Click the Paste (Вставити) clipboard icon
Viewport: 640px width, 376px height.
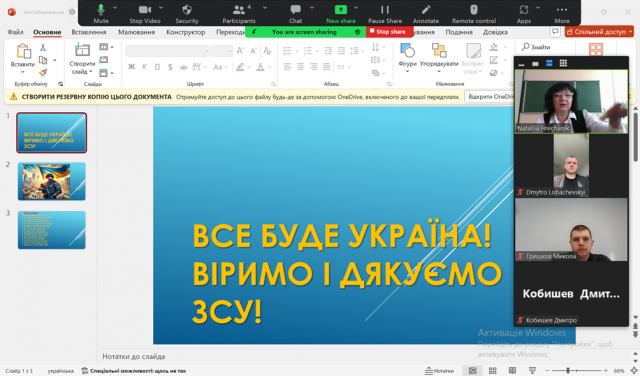[x=23, y=51]
